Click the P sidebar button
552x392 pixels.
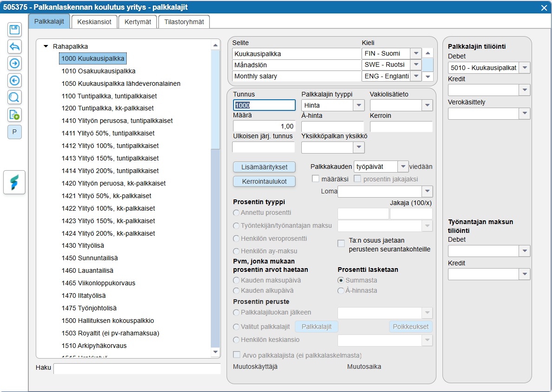14,132
